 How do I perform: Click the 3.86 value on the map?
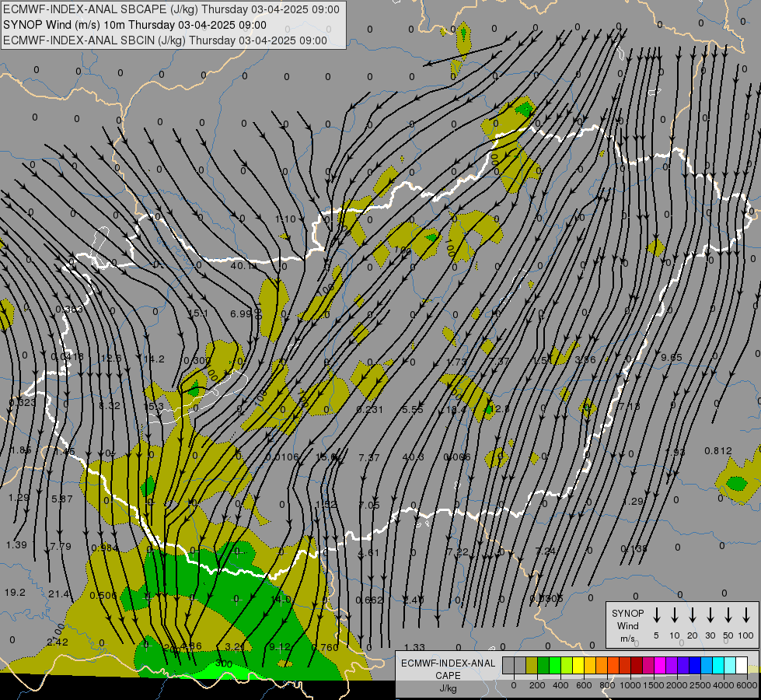[x=585, y=360]
